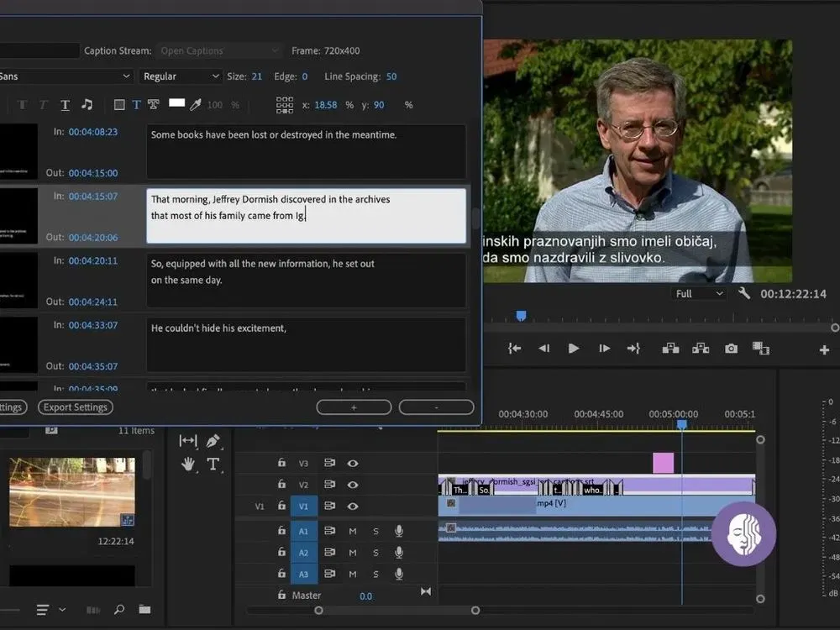The image size is (840, 630).
Task: Export a frame with the camera icon
Action: pos(731,349)
